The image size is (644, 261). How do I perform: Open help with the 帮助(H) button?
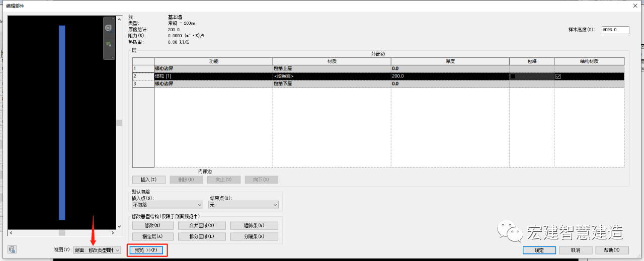(x=612, y=250)
